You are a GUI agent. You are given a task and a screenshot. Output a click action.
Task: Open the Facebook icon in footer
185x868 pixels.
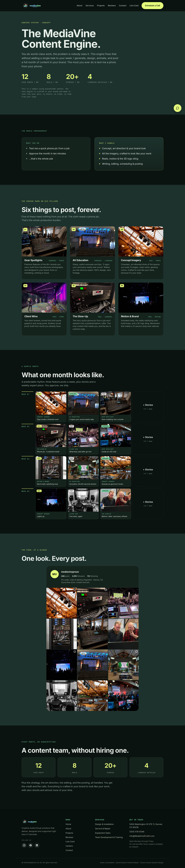click(x=31, y=845)
